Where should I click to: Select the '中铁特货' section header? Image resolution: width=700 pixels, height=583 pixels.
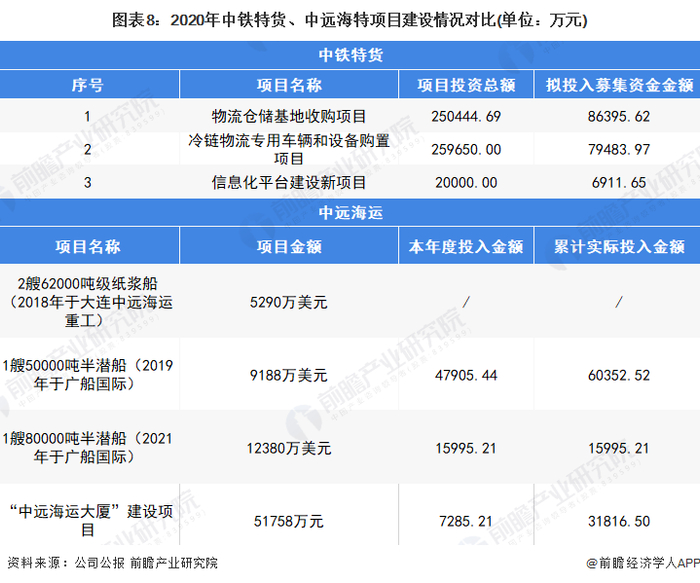tap(351, 55)
